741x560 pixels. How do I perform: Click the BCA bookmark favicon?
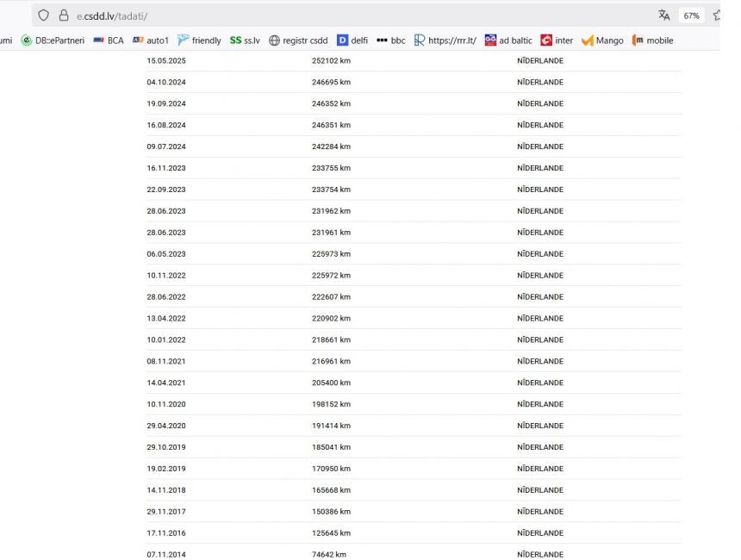pos(98,40)
